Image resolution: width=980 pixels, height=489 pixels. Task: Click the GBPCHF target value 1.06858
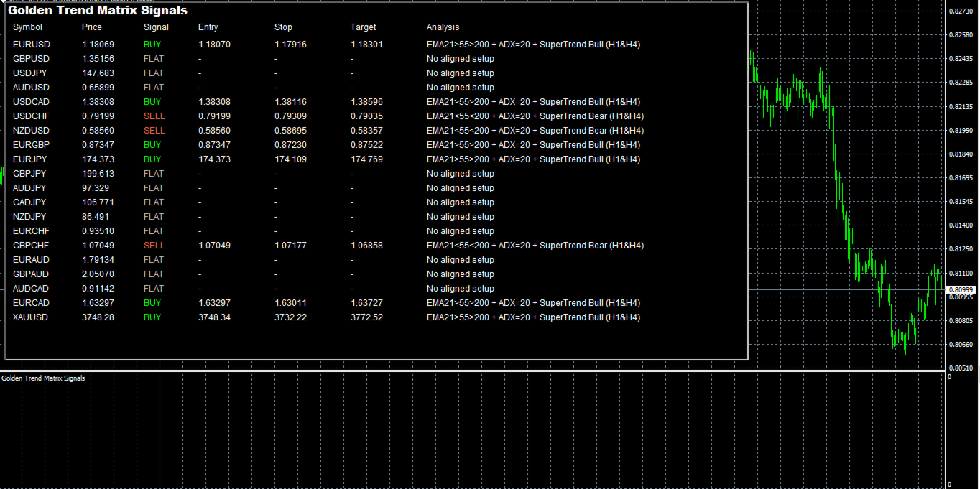(366, 246)
